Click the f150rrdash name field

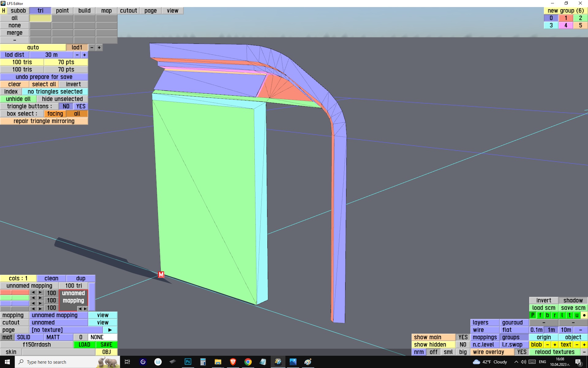tap(37, 345)
